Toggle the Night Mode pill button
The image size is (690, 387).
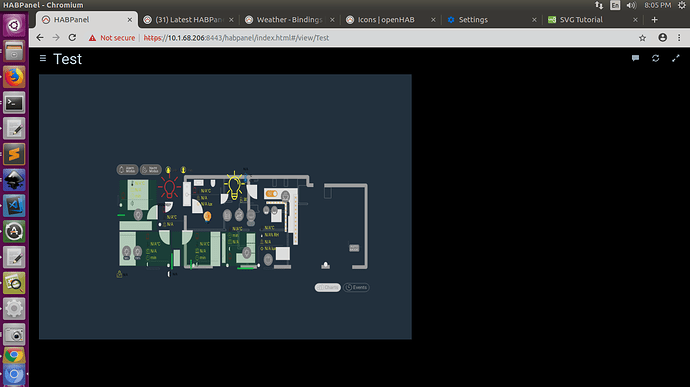[x=150, y=170]
